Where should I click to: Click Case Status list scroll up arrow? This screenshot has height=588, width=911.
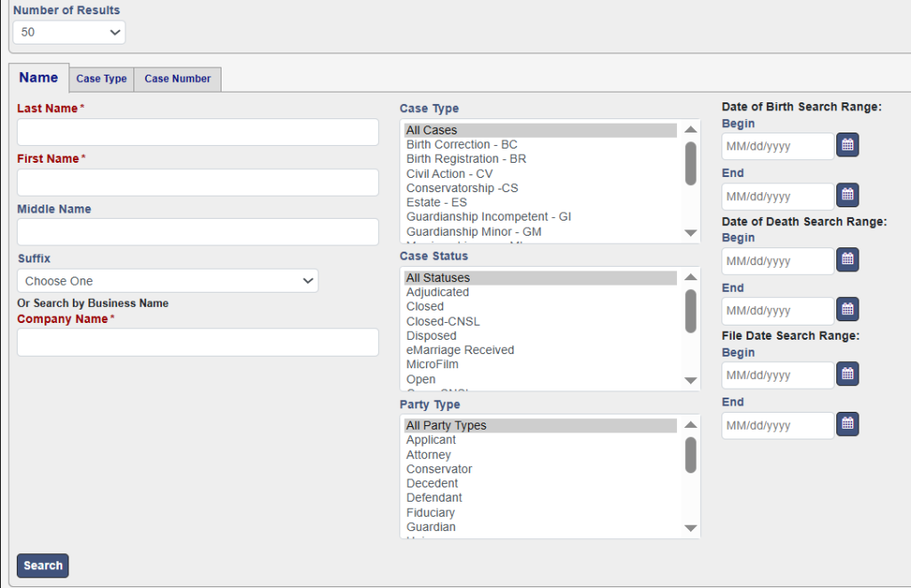(690, 278)
